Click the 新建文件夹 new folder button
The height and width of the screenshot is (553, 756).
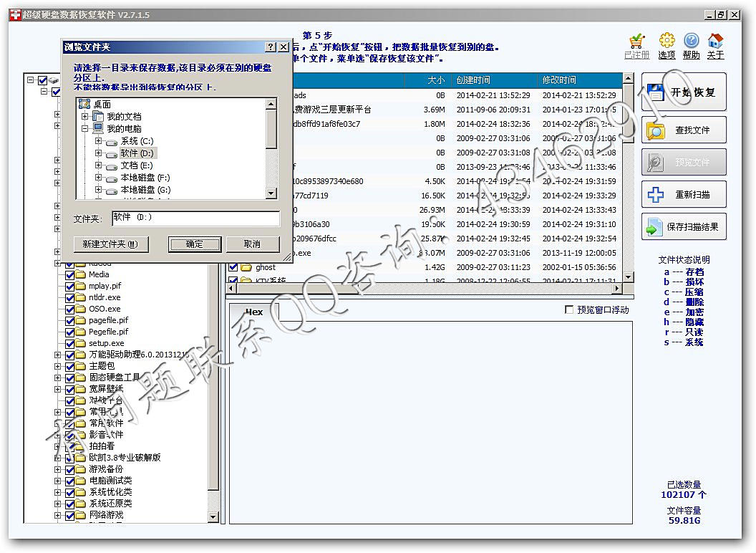(110, 244)
